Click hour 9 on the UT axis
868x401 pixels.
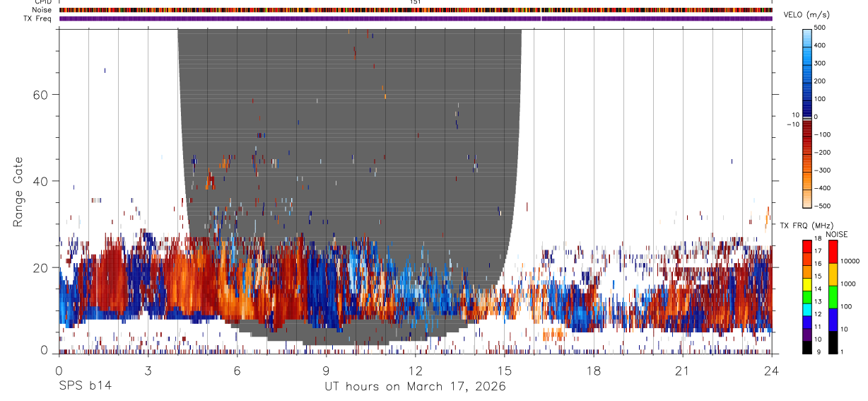point(326,371)
